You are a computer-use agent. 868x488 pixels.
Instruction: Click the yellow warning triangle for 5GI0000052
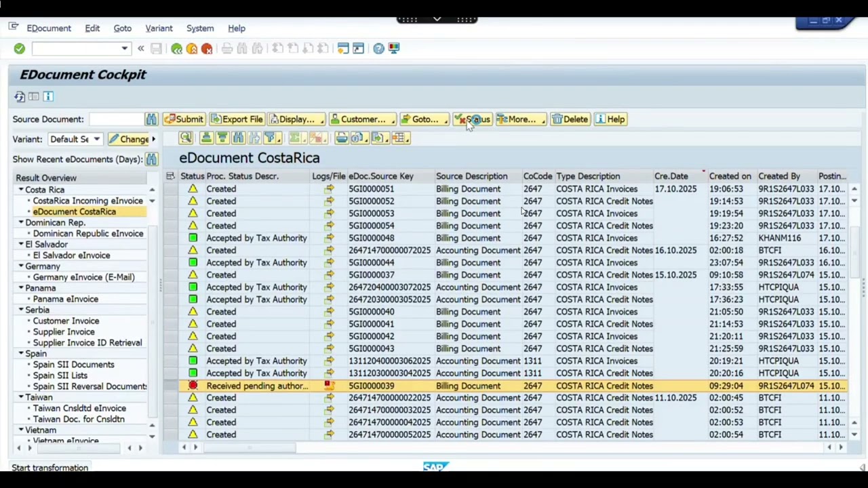point(193,201)
